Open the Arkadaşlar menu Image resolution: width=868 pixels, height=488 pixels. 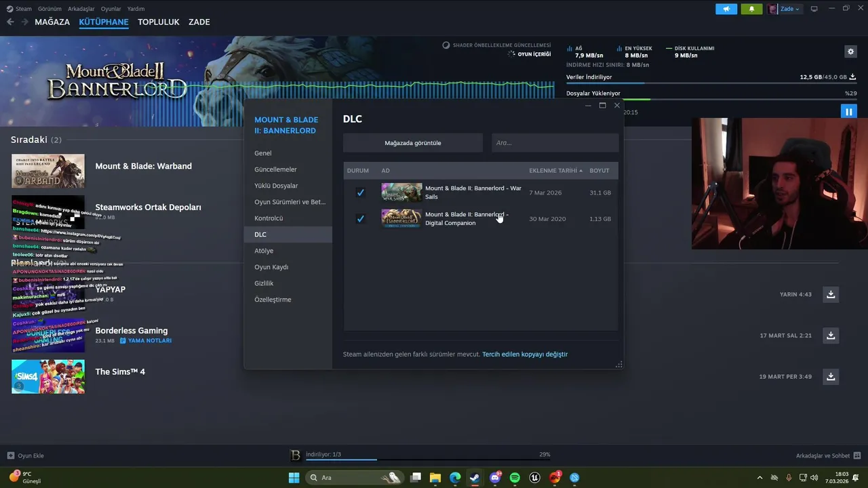coord(81,9)
